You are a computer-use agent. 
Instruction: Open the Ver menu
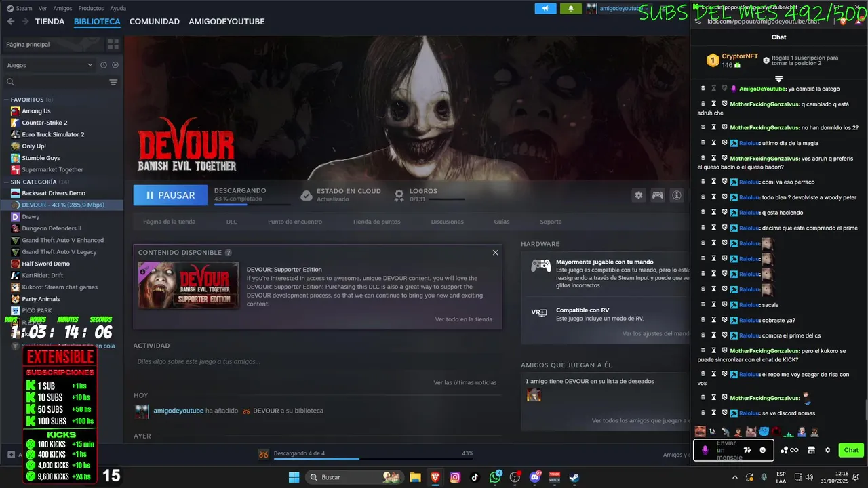coord(43,8)
